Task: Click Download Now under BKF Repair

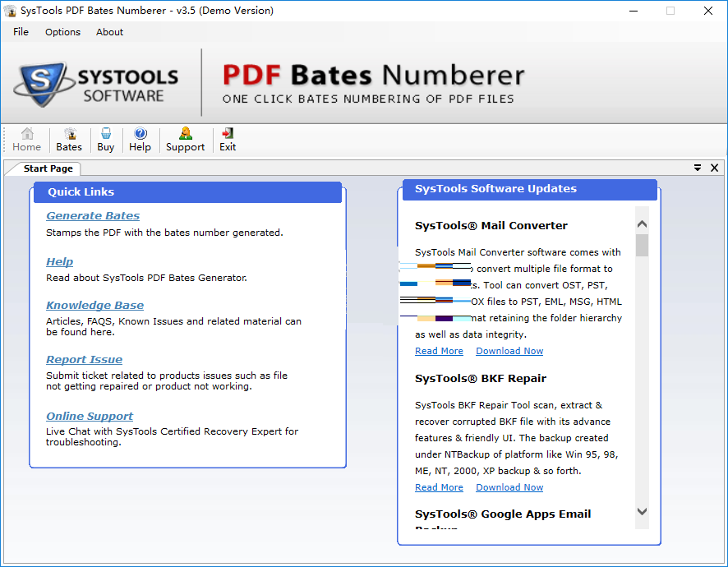Action: tap(509, 487)
